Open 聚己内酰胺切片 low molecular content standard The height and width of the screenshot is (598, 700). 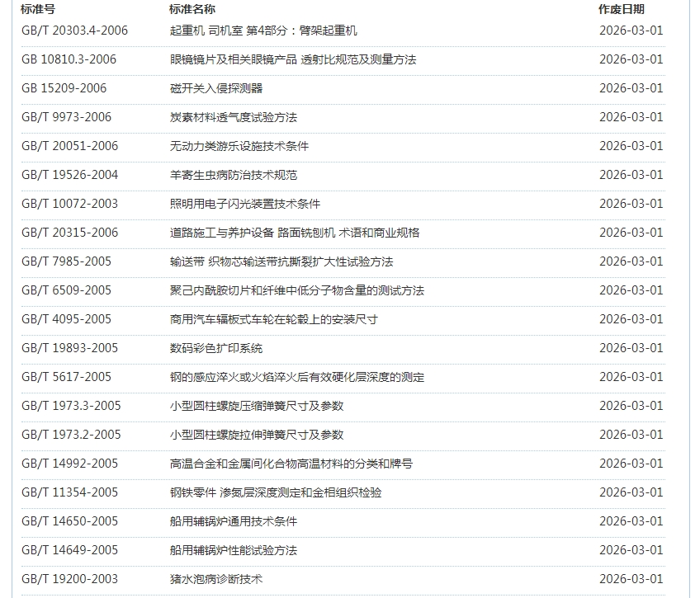[297, 290]
